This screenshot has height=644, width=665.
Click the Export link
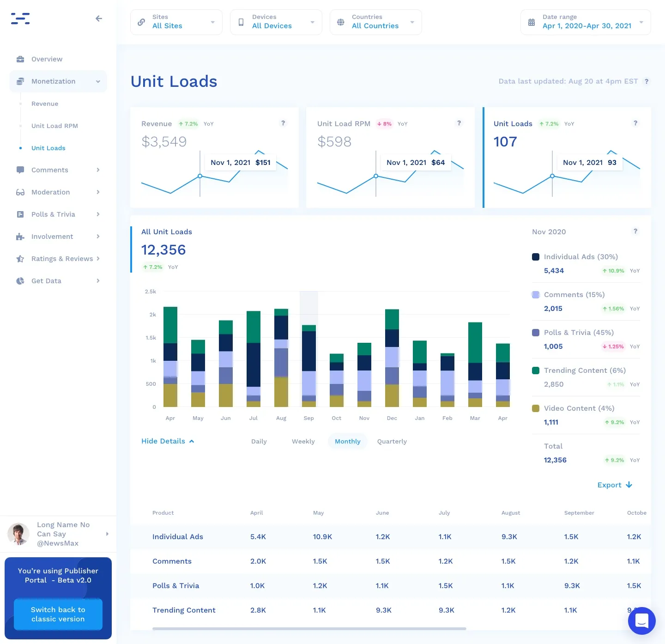615,485
